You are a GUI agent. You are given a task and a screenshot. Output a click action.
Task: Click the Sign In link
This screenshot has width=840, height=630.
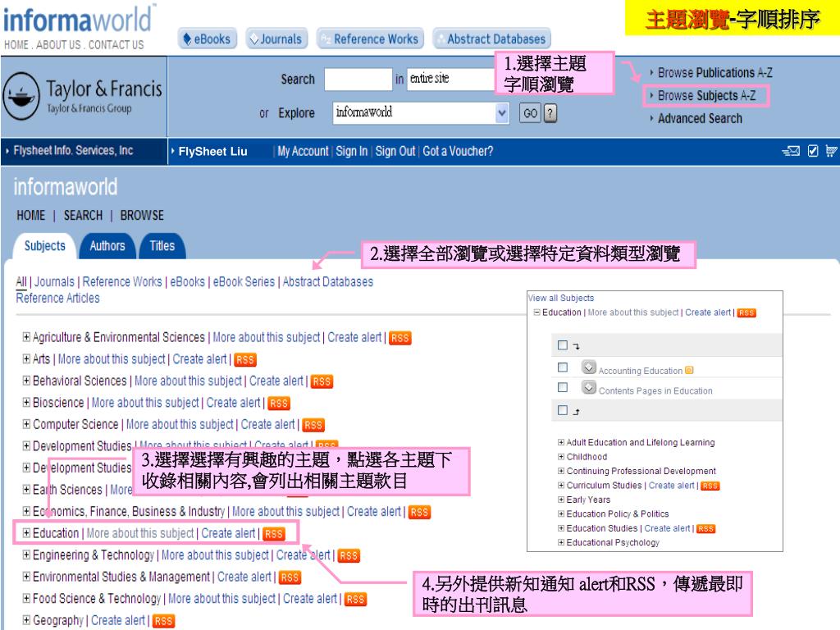click(351, 152)
